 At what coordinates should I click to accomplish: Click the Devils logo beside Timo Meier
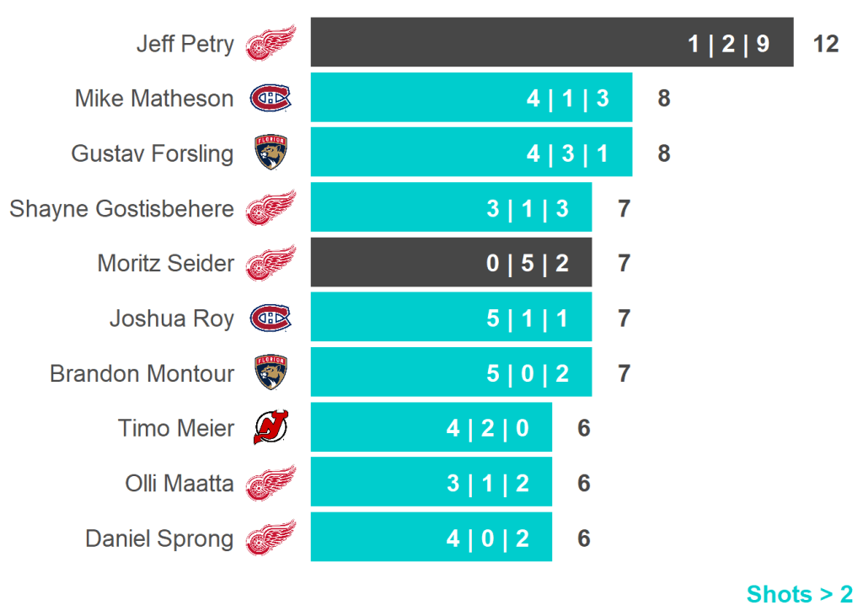point(271,428)
